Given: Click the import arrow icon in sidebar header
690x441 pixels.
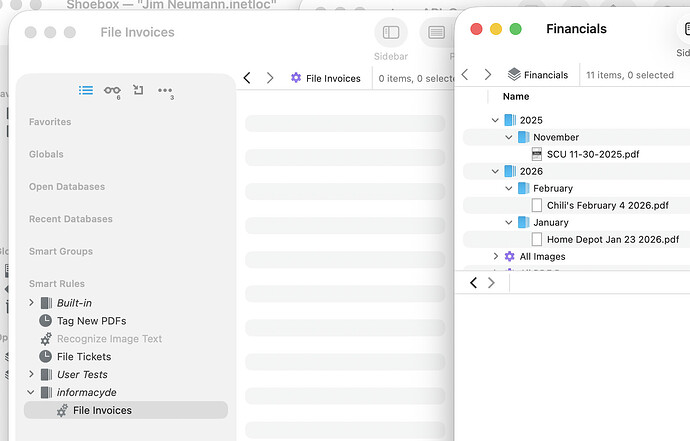Looking at the screenshot, I should coord(138,90).
